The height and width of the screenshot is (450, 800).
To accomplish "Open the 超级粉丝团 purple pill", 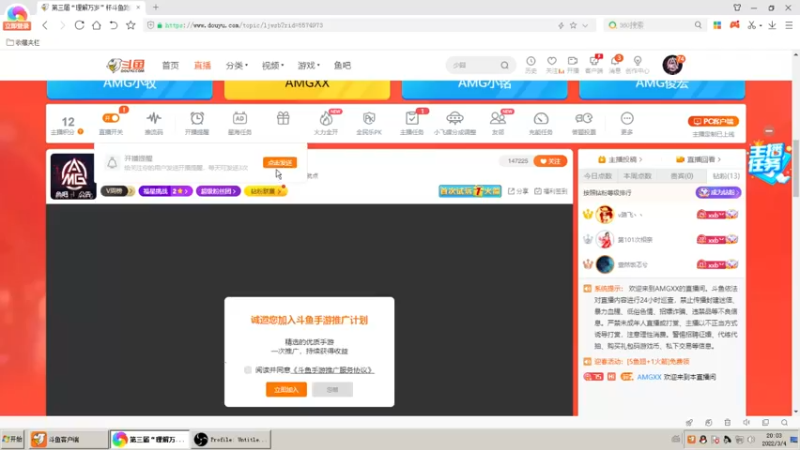I will 218,191.
